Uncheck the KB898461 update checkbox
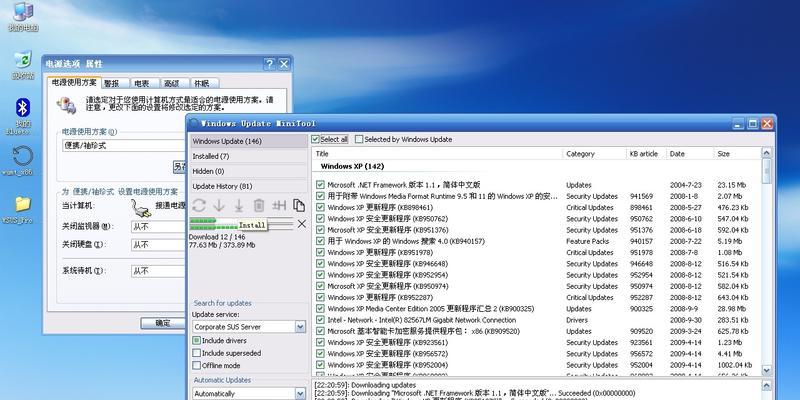 point(320,207)
